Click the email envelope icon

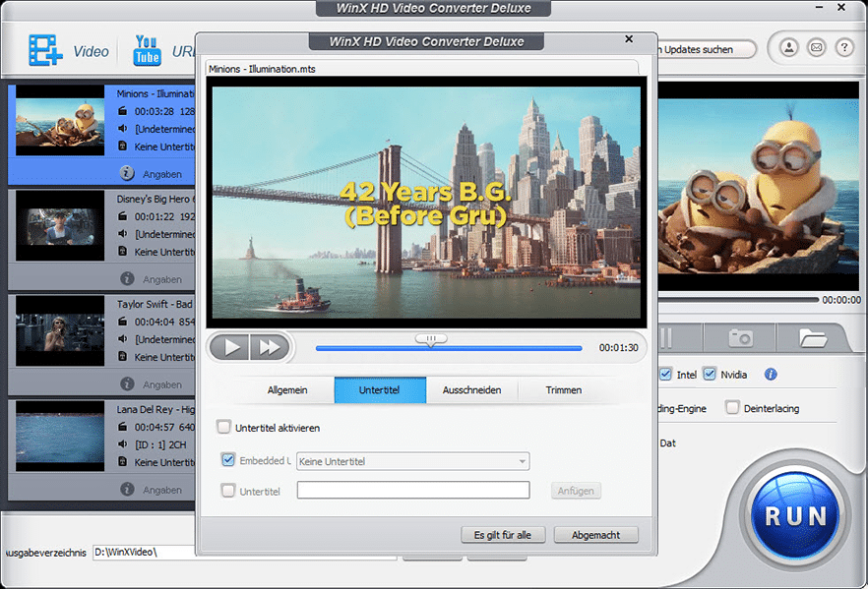(x=816, y=47)
